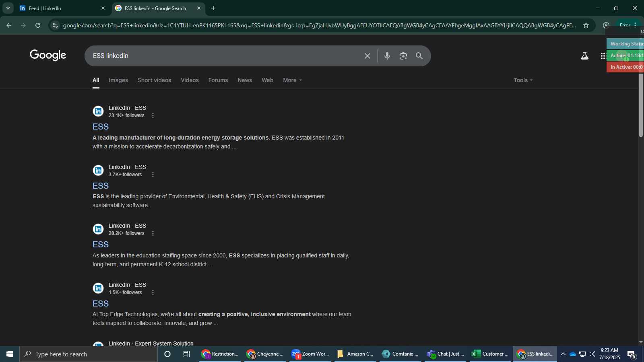Open Search Labs flask icon
The width and height of the screenshot is (644, 362).
[x=584, y=56]
